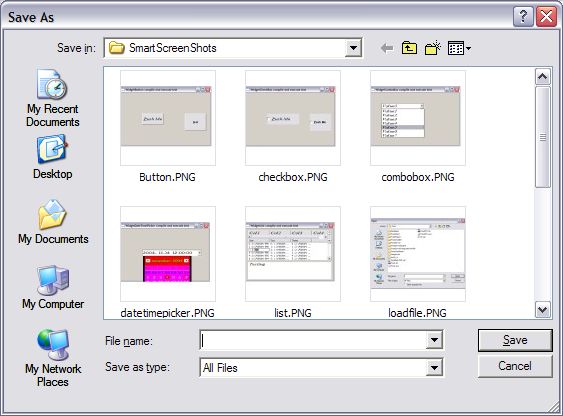Click the file list scroll down arrow
The image size is (563, 416).
(543, 309)
